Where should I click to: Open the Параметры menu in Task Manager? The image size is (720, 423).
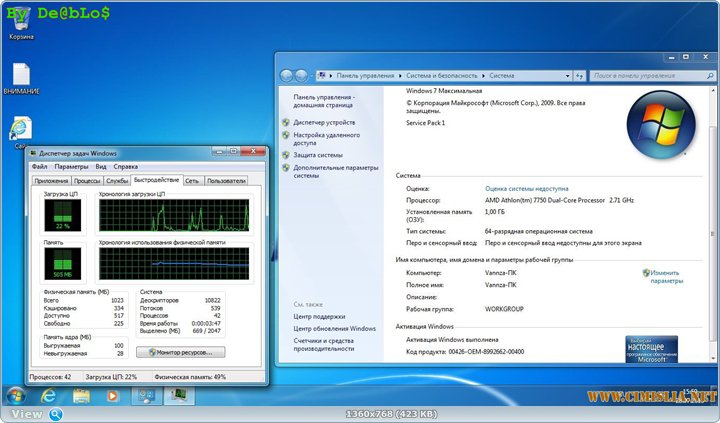tap(71, 167)
